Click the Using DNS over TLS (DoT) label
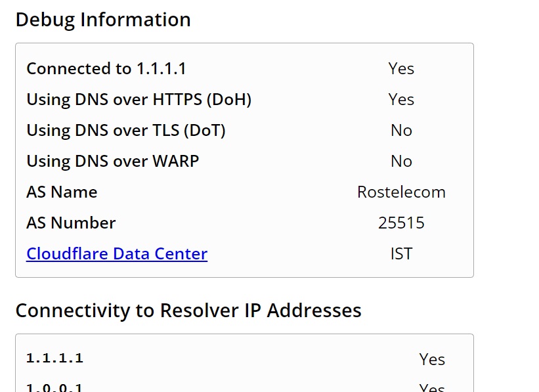The image size is (539, 392). (126, 130)
